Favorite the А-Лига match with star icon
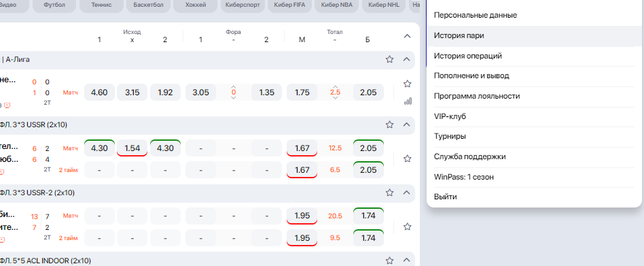The height and width of the screenshot is (266, 644). pyautogui.click(x=407, y=84)
